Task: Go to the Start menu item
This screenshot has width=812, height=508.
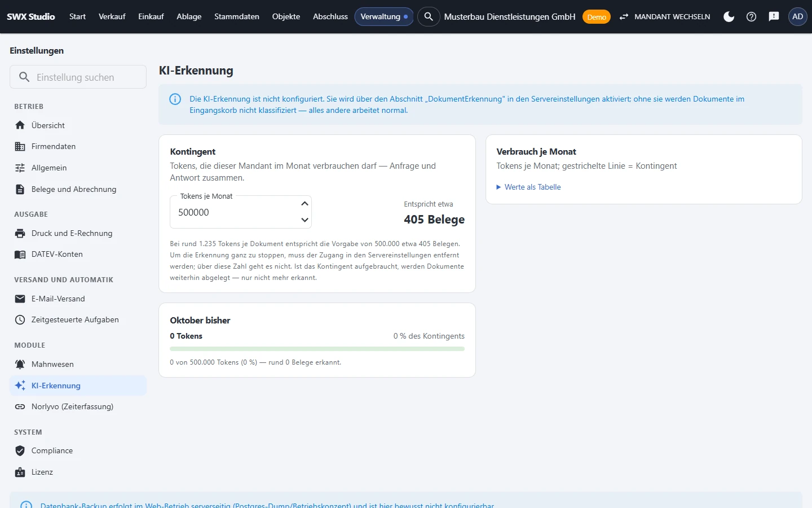Action: (77, 16)
